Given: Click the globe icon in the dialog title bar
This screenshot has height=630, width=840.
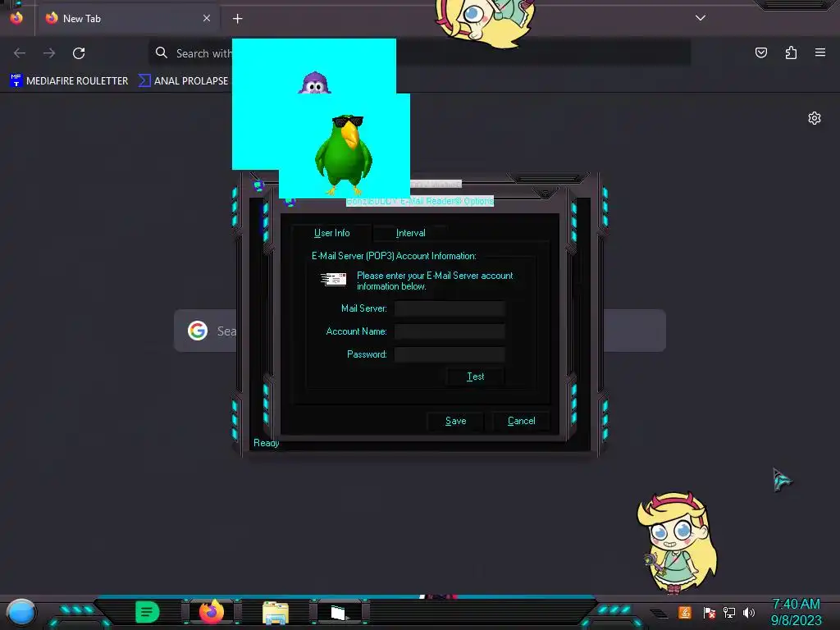Looking at the screenshot, I should click(x=290, y=202).
